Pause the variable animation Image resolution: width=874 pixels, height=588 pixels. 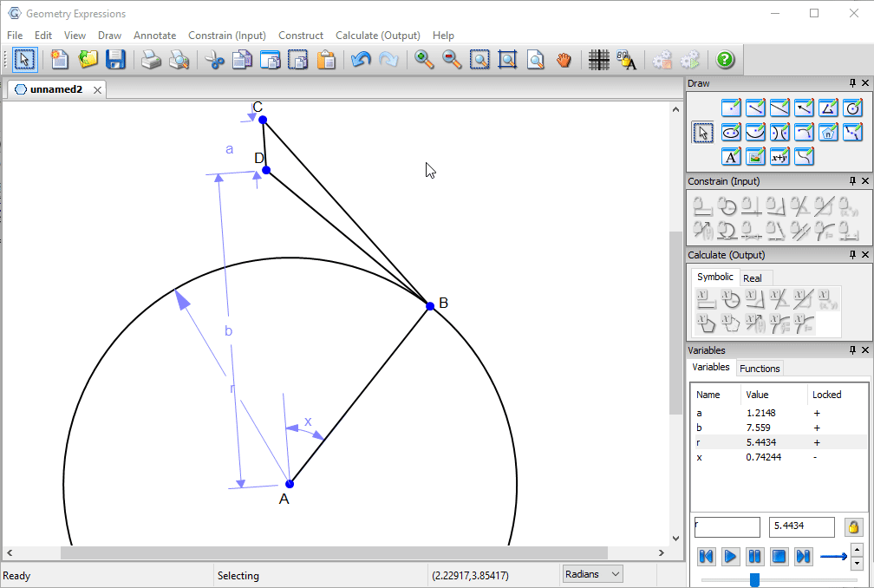(x=754, y=556)
